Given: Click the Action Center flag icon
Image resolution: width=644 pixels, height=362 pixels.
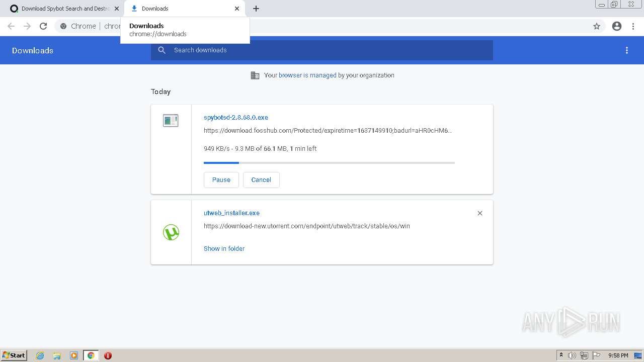Looking at the screenshot, I should 596,355.
